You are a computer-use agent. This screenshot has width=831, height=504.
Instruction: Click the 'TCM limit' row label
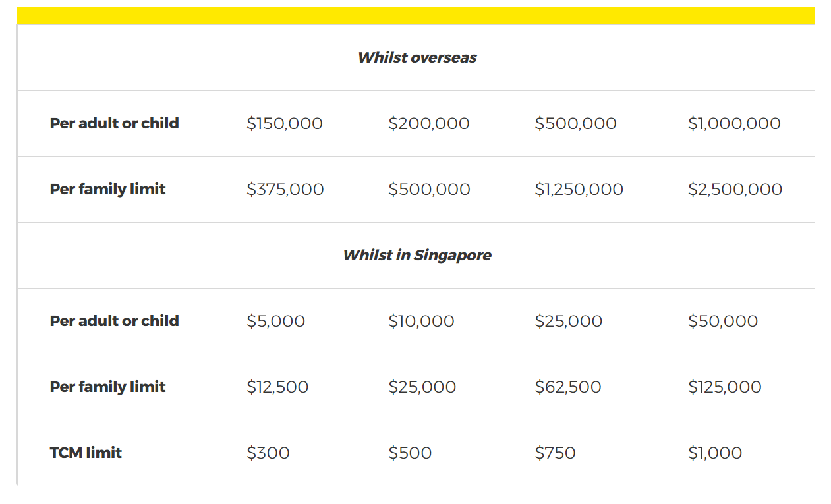click(86, 453)
